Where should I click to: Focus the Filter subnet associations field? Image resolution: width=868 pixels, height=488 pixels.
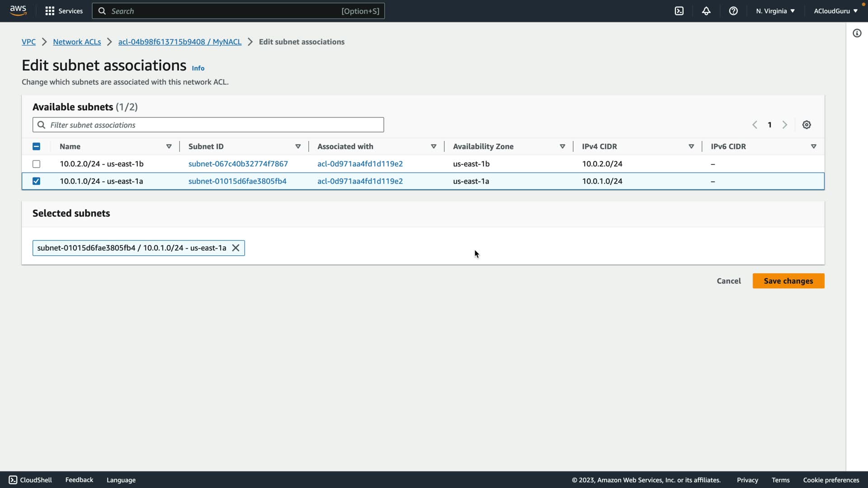[208, 125]
